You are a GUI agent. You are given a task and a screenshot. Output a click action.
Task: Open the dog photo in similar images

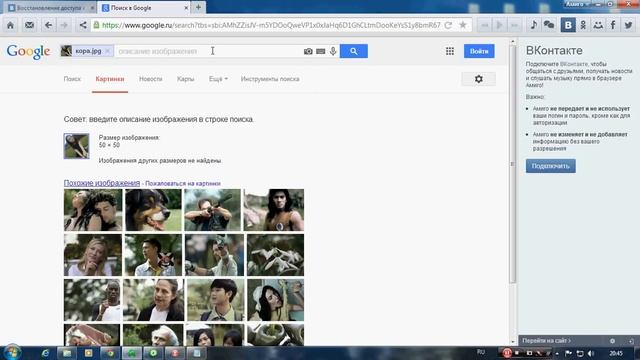point(153,210)
